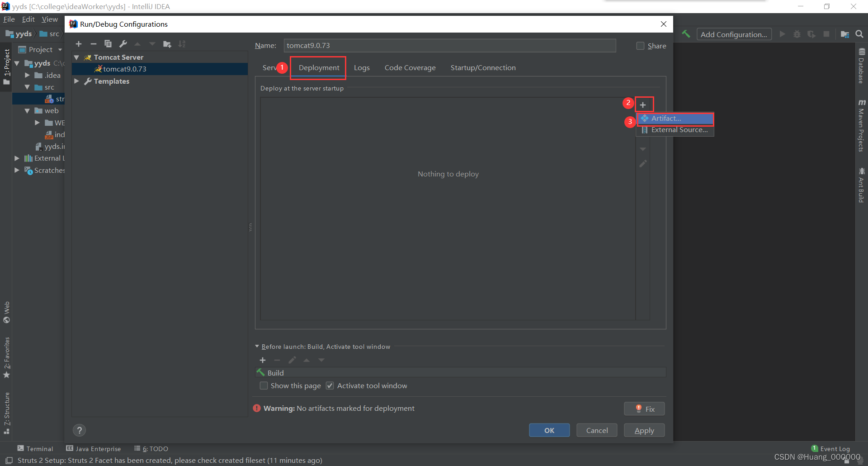
Task: Remove before launch task minus icon
Action: 277,360
